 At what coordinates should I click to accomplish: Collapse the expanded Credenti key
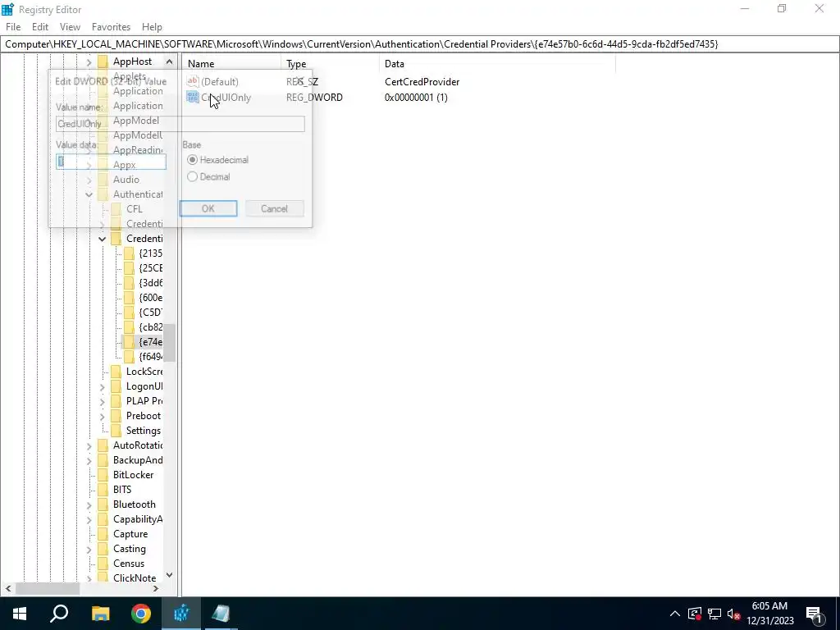point(102,239)
